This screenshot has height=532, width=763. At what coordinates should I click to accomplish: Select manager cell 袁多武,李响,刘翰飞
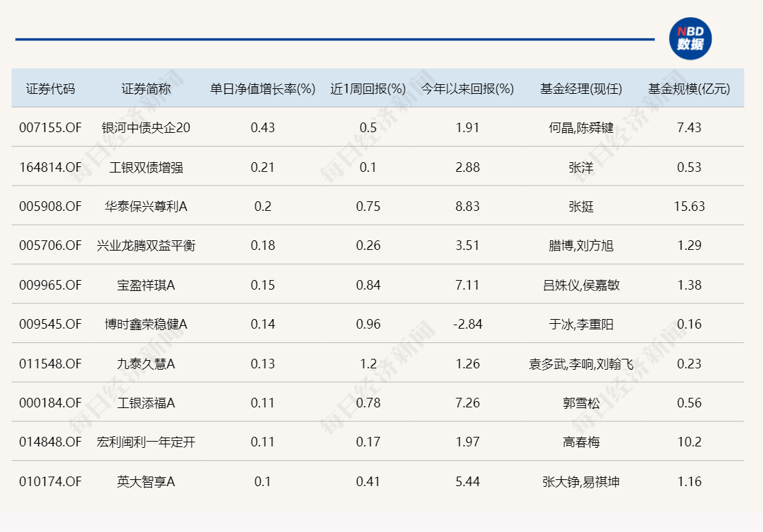pyautogui.click(x=581, y=364)
